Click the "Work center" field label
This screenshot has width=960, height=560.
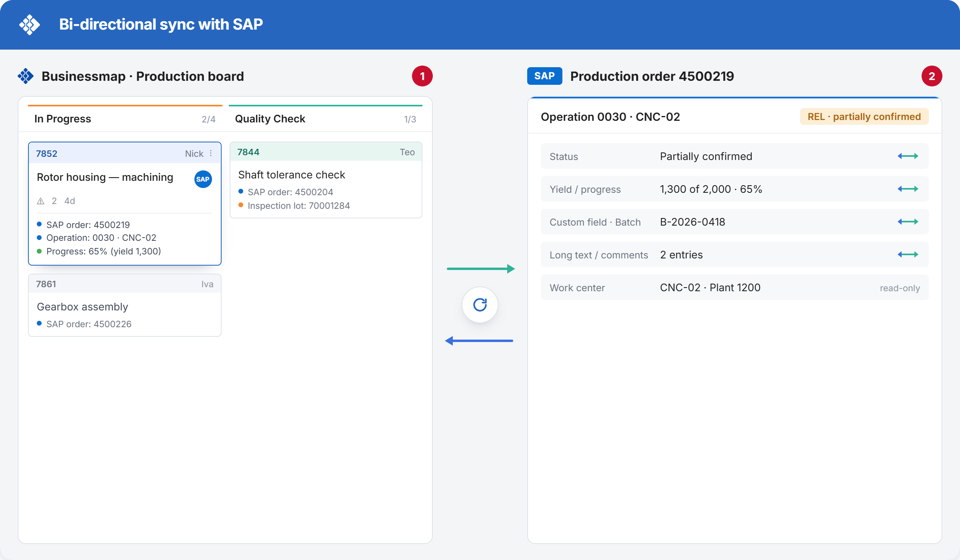click(x=577, y=288)
